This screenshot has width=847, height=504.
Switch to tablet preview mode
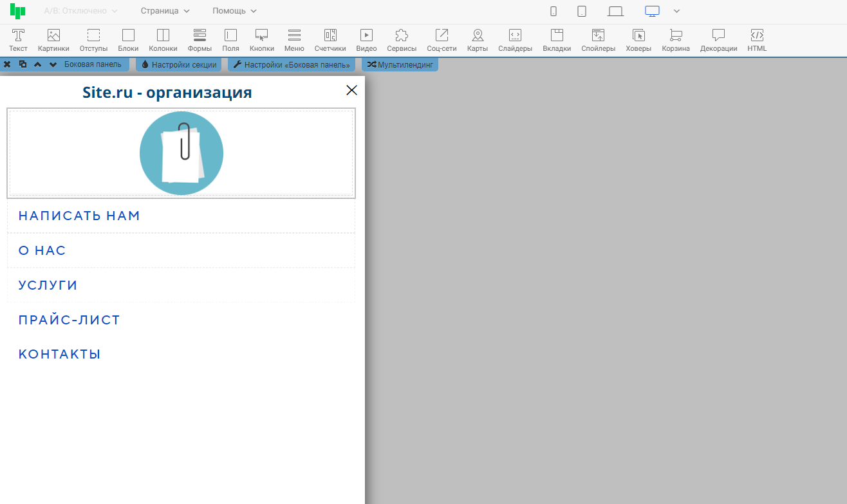pyautogui.click(x=582, y=11)
